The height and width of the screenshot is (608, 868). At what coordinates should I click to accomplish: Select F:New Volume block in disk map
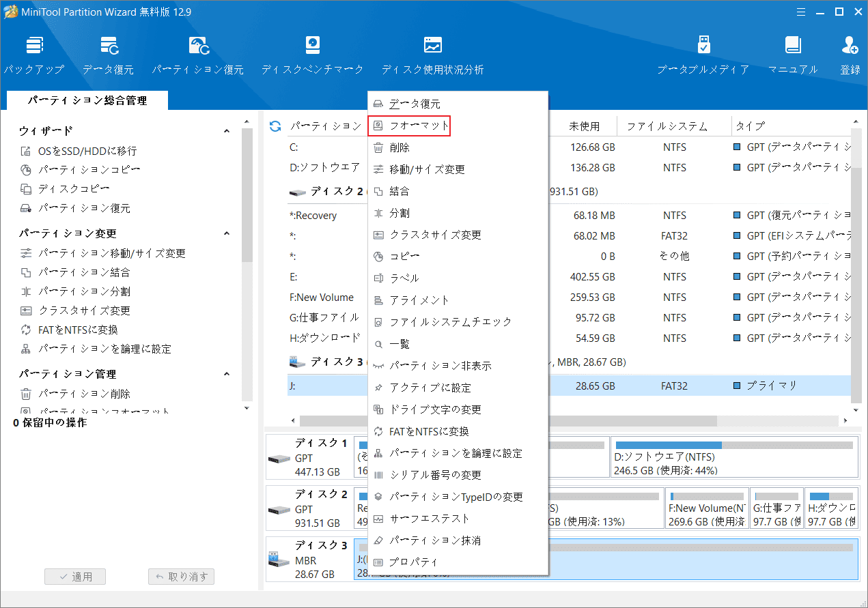tap(706, 508)
